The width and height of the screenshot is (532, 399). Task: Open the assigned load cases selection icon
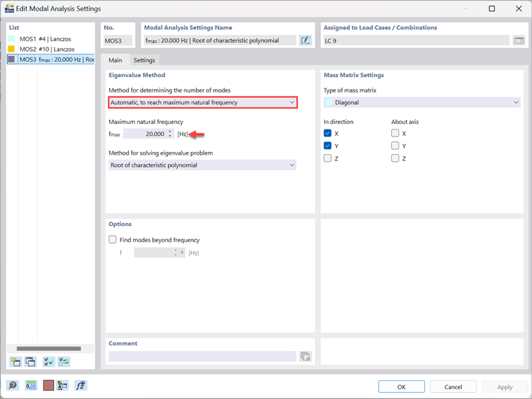pyautogui.click(x=519, y=41)
